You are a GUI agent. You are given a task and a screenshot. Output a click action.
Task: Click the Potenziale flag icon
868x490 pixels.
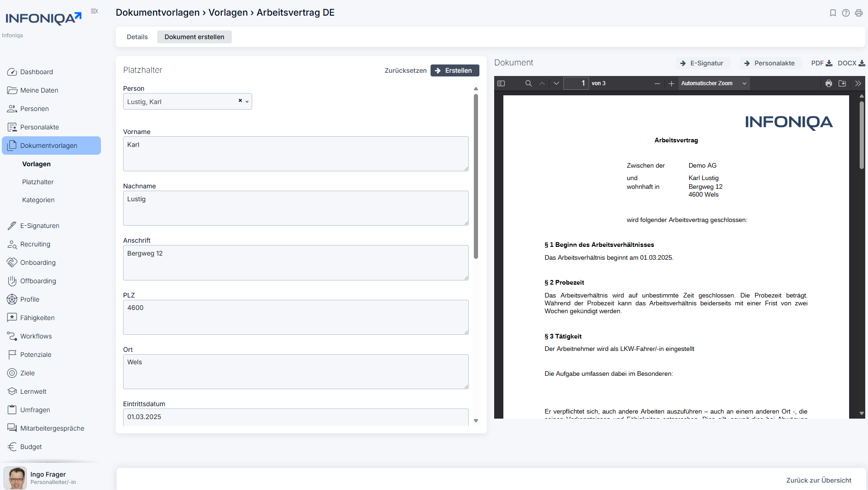coord(12,355)
